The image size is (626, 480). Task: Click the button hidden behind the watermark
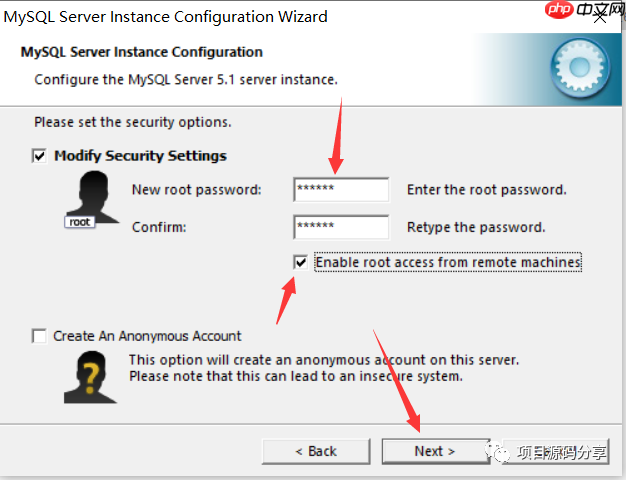[556, 451]
